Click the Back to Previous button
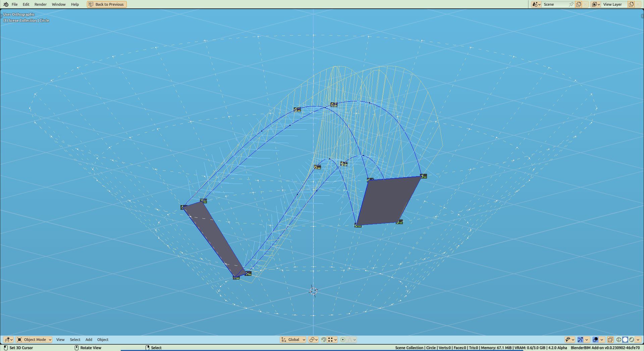Screen dimensions: 644x351 click(107, 4)
